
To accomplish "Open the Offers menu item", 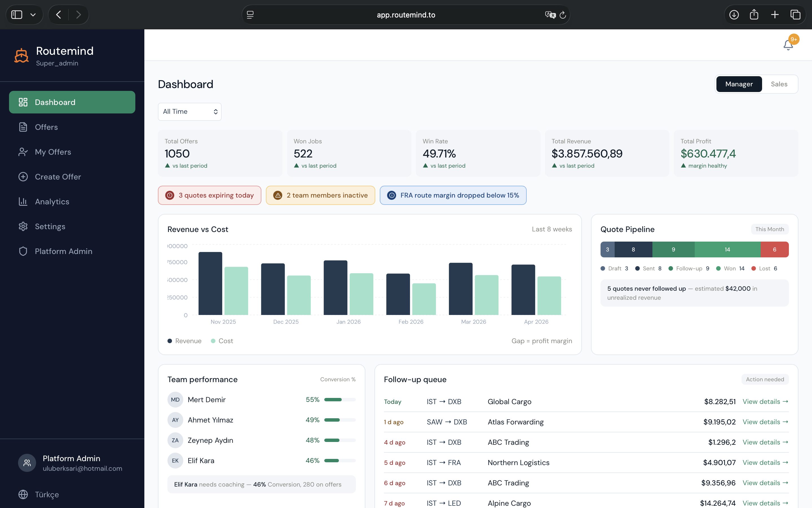I will click(x=72, y=127).
